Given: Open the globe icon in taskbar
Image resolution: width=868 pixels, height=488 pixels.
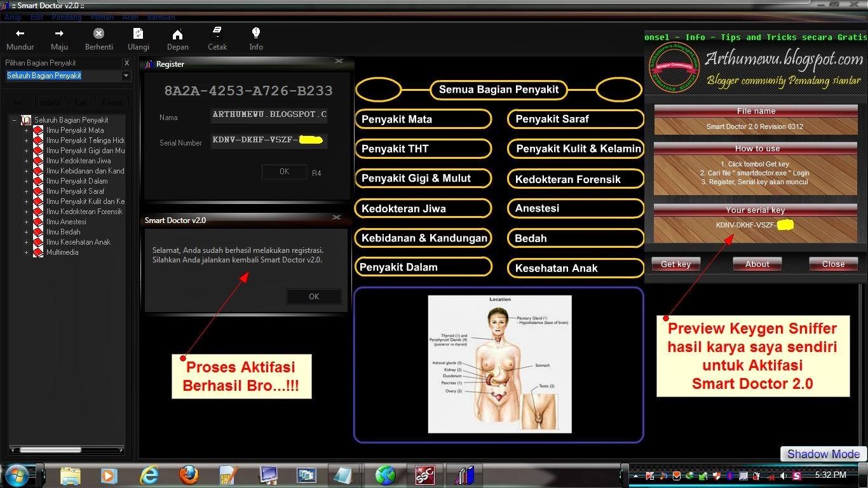Looking at the screenshot, I should (385, 475).
